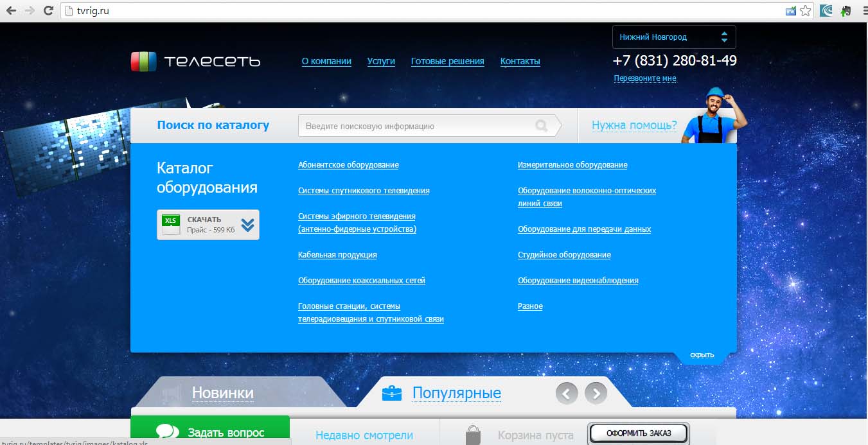Switch to the Популярные tab
The width and height of the screenshot is (868, 445).
[457, 393]
